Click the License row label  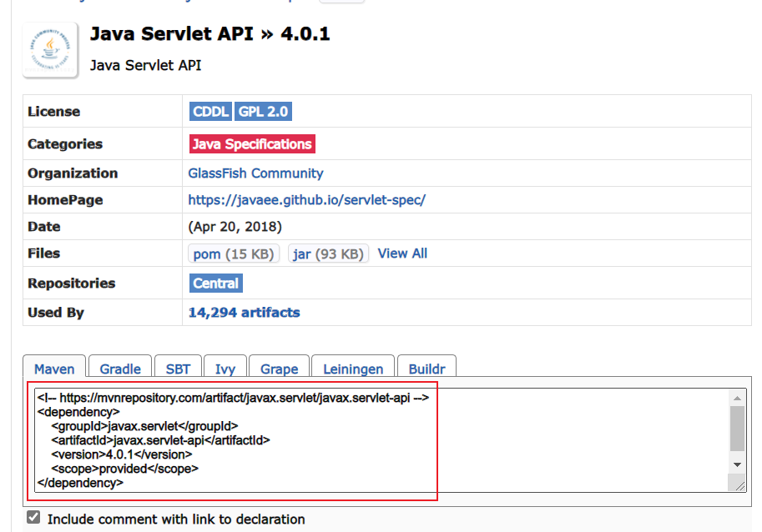pyautogui.click(x=54, y=112)
